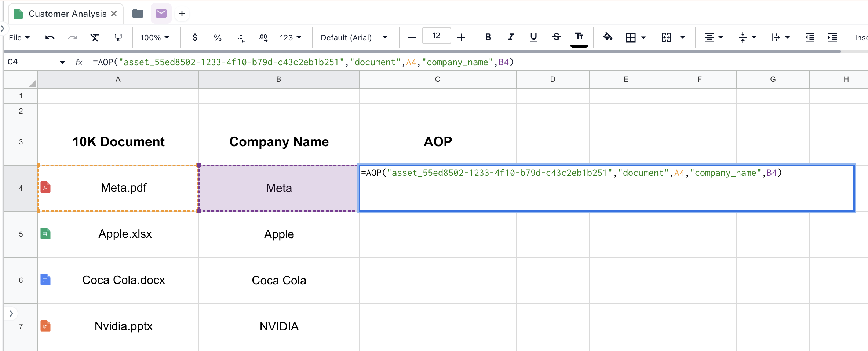Select the 'Company Name' header cell
This screenshot has width=868, height=351.
[279, 142]
